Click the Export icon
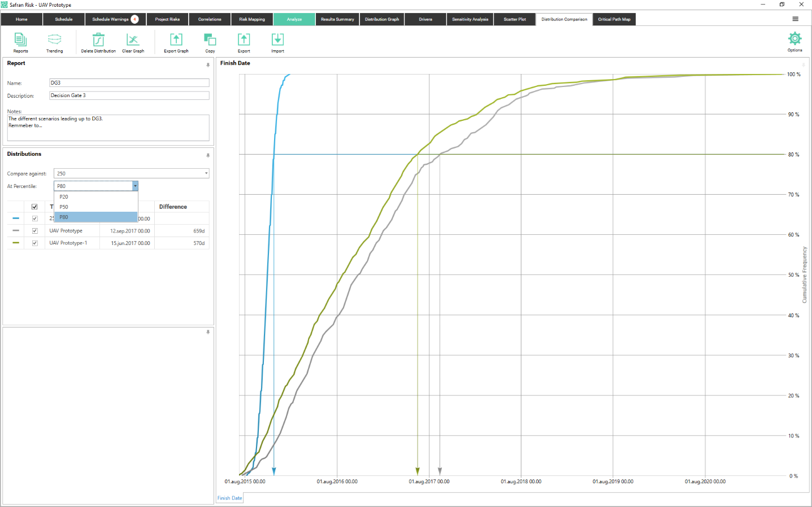 point(244,40)
